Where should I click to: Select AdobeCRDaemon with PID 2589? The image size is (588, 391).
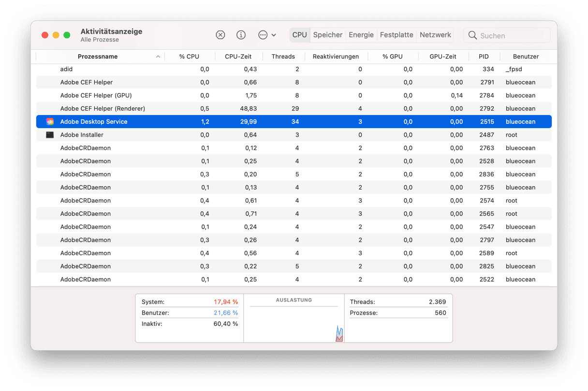[294, 253]
